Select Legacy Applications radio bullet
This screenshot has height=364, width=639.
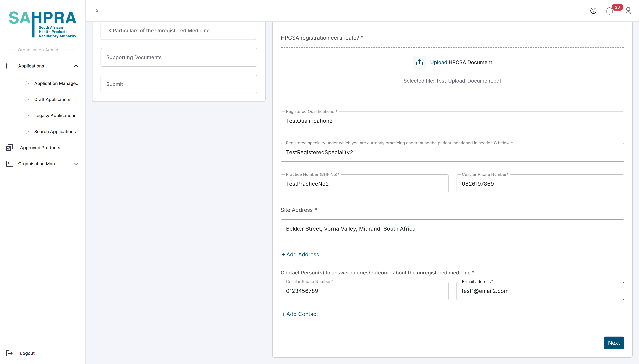tap(26, 116)
